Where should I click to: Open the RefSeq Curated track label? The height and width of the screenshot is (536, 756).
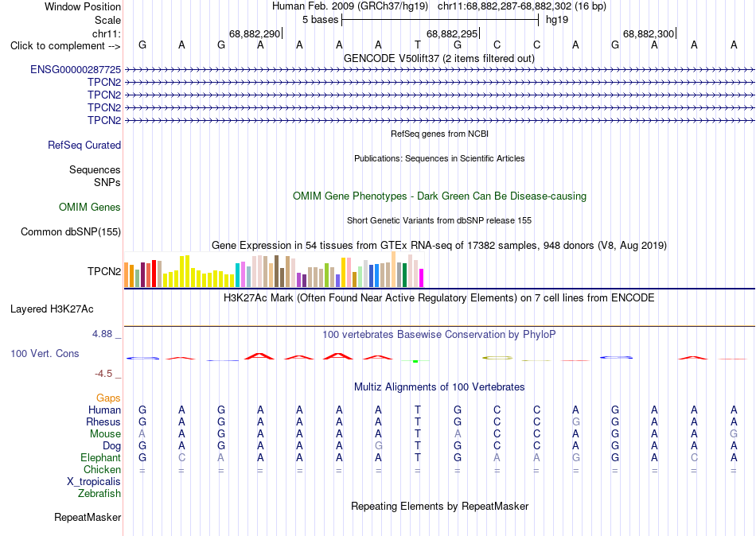[84, 145]
